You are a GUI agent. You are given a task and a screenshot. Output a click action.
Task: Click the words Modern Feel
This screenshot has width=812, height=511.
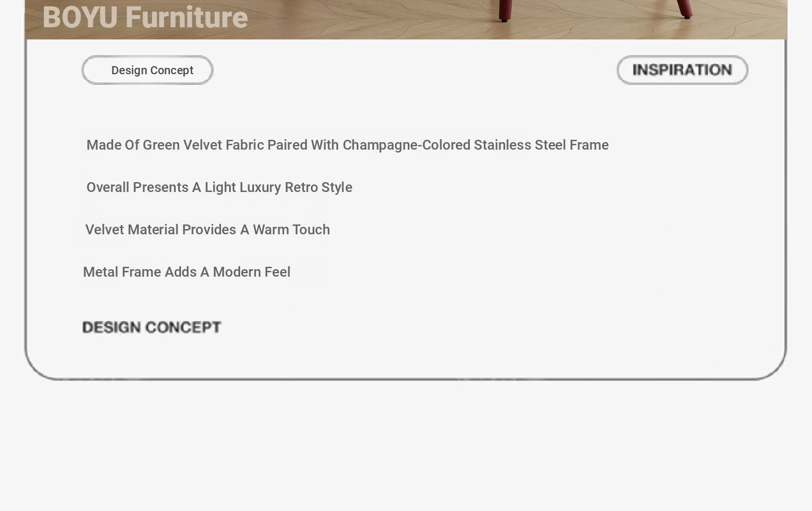coord(252,272)
